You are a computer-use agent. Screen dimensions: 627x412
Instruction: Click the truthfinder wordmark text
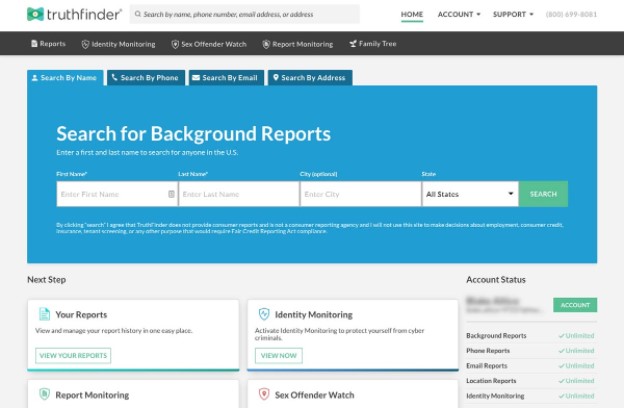tap(84, 14)
